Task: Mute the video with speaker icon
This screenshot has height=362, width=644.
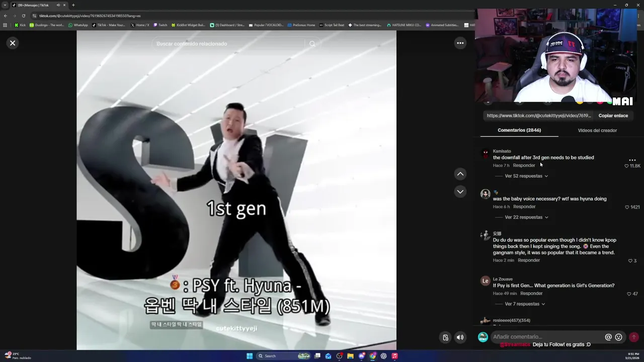Action: coord(460,337)
